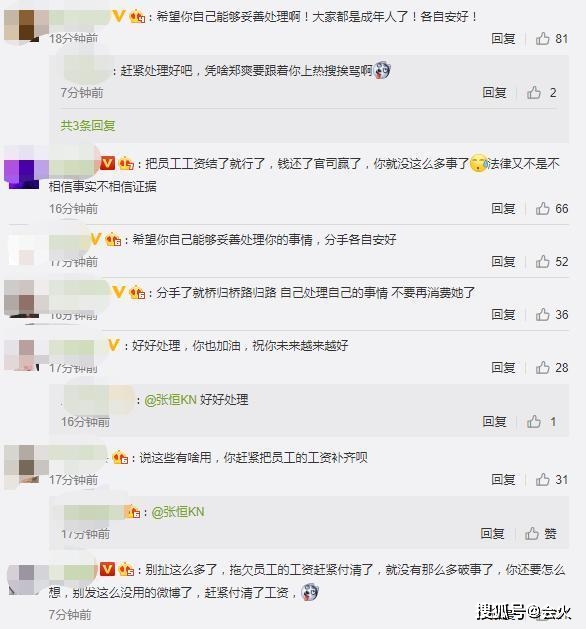Expand 共3条回复 replies
The width and height of the screenshot is (586, 629).
(x=88, y=126)
